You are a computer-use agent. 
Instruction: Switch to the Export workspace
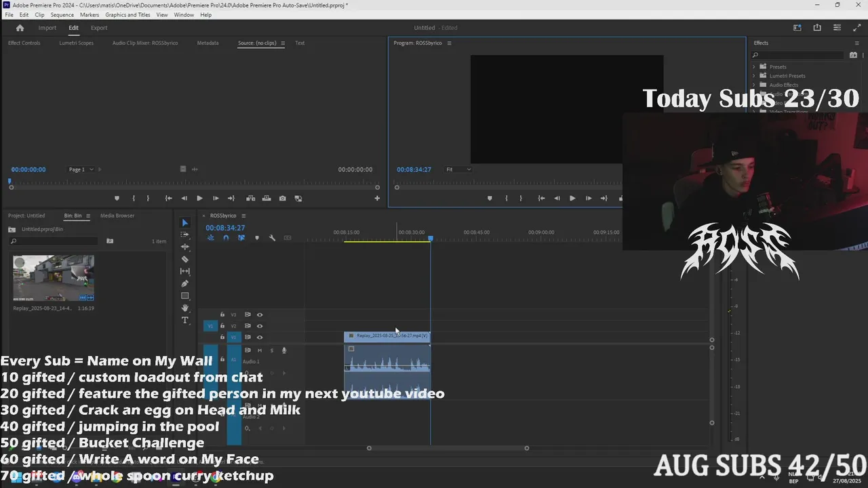[99, 28]
